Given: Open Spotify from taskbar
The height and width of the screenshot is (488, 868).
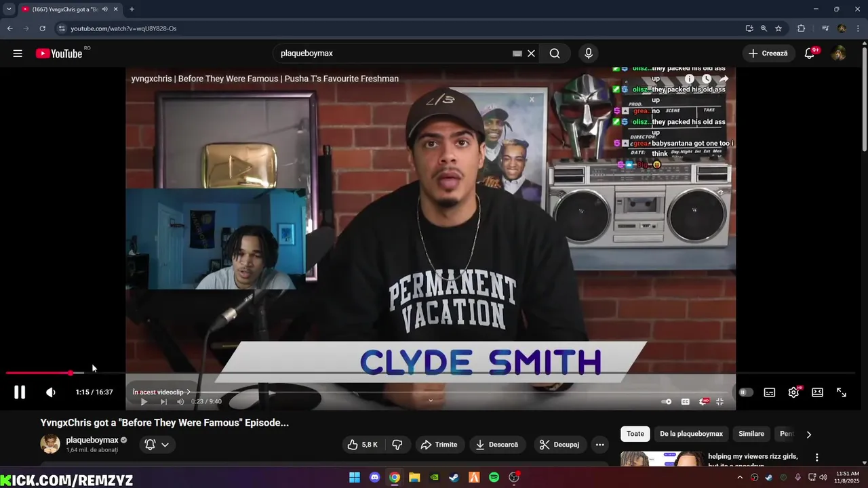Looking at the screenshot, I should point(494,477).
